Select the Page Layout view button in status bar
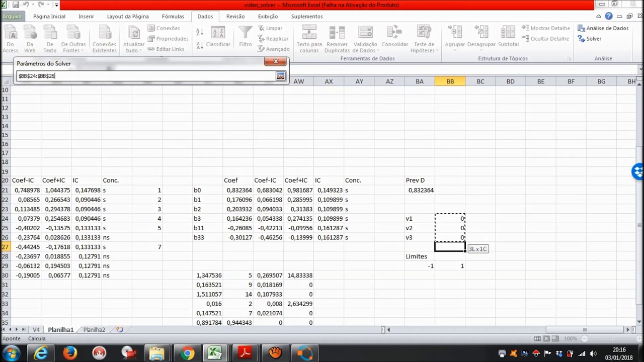Viewport: 644px width, 362px height. 546,339
